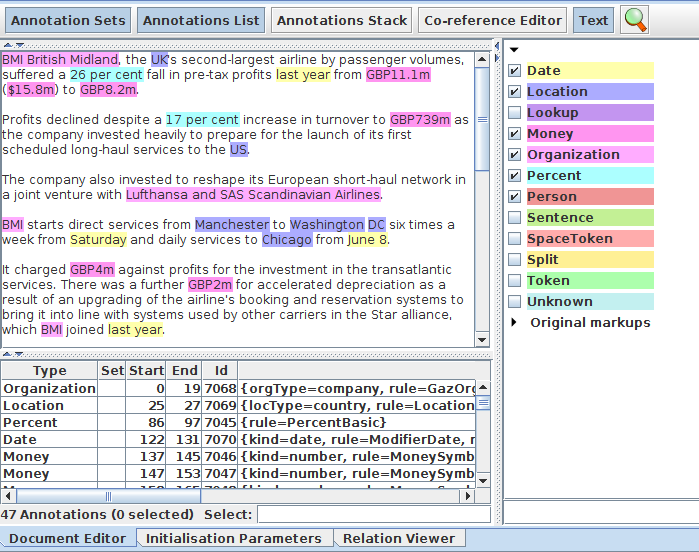
Task: Collapse the default annotation set arrow
Action: (x=514, y=49)
